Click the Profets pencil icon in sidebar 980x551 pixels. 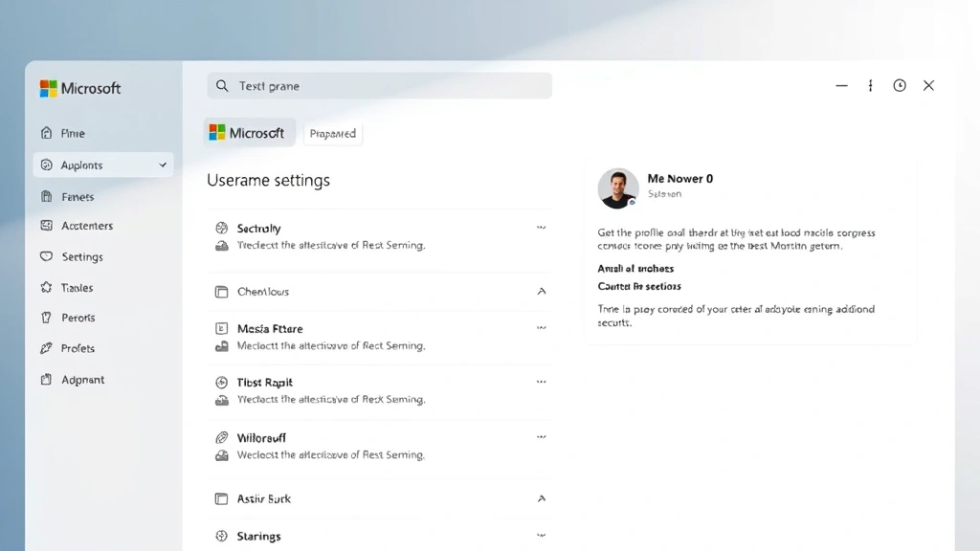[x=46, y=348]
